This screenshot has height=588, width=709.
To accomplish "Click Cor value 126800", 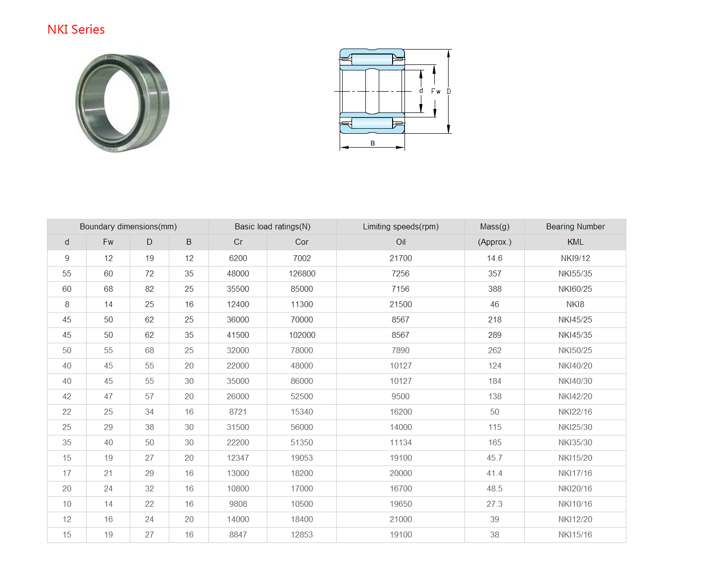I will [x=302, y=274].
